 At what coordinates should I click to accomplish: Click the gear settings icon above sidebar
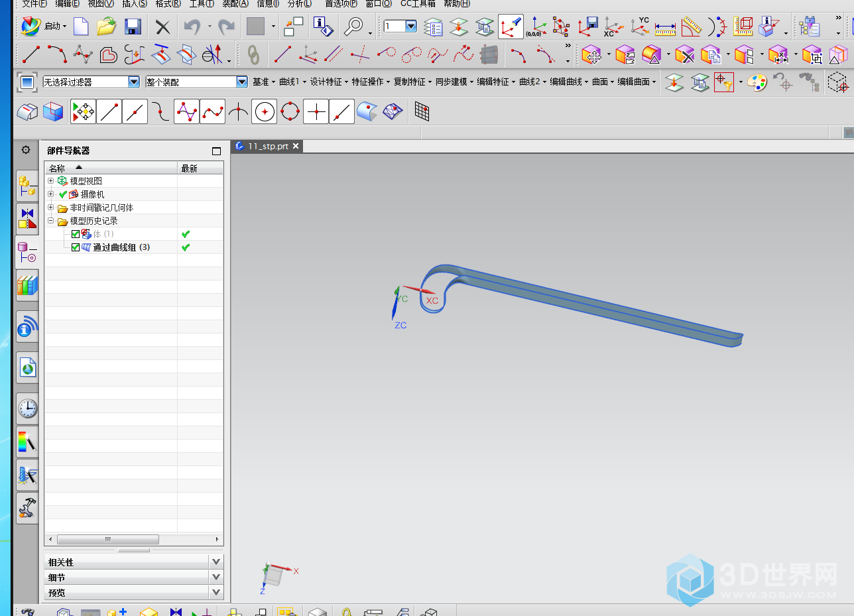26,150
